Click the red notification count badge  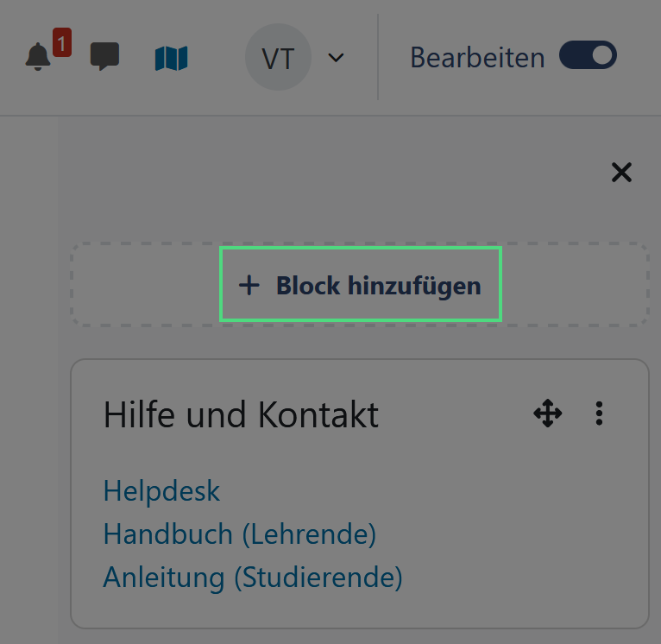(x=61, y=42)
